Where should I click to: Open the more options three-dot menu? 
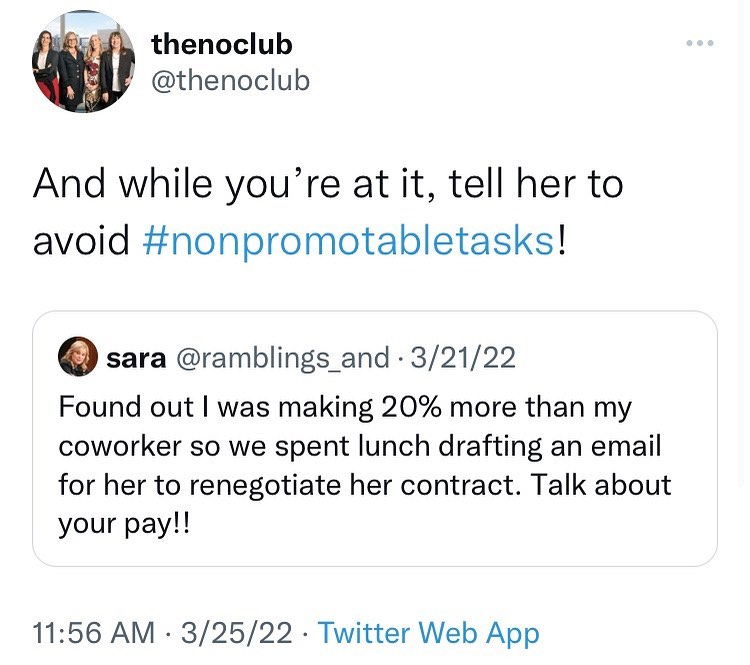699,44
